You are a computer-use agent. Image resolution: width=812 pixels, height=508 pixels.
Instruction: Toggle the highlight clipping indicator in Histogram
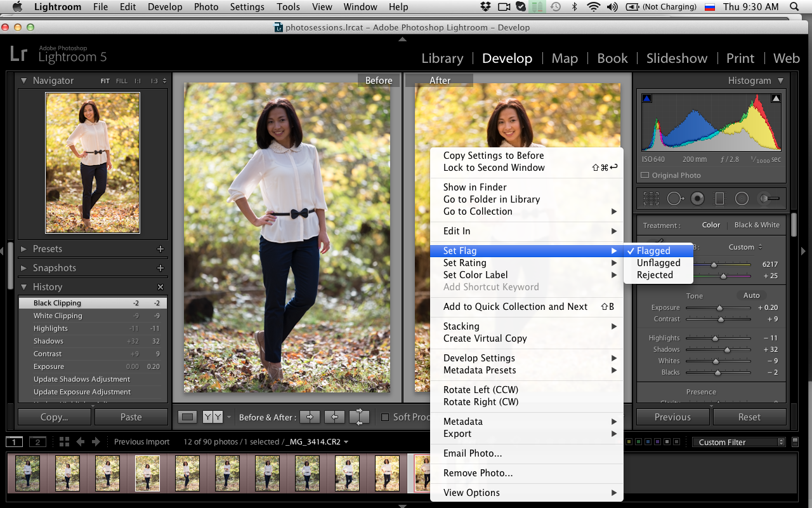coord(775,98)
